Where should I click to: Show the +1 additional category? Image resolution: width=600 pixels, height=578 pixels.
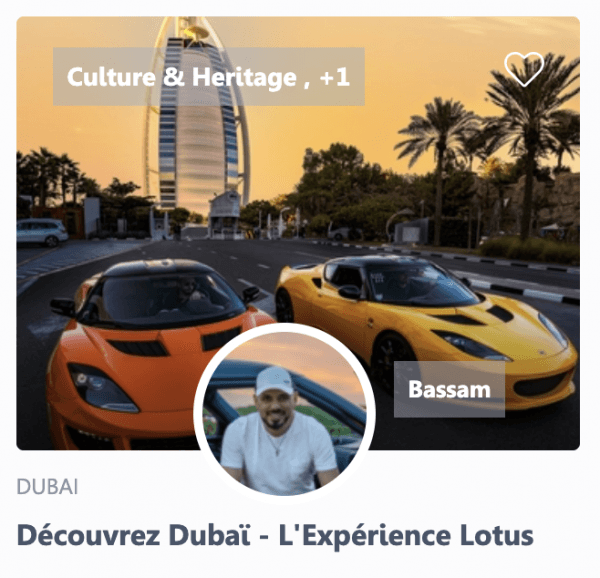click(335, 77)
